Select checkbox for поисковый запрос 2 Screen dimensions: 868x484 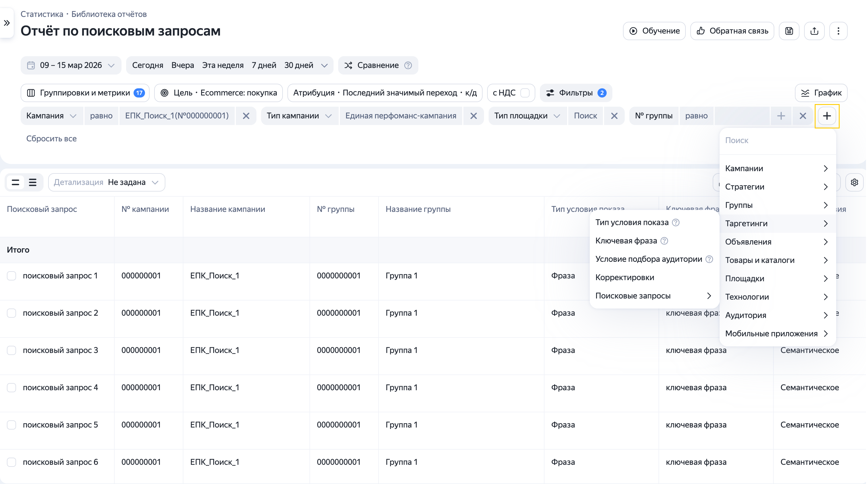(11, 313)
